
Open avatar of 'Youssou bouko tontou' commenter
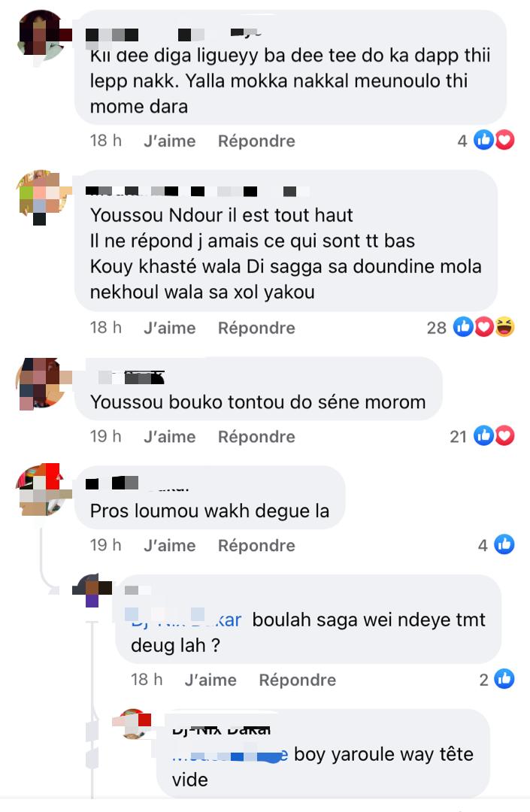click(x=43, y=383)
